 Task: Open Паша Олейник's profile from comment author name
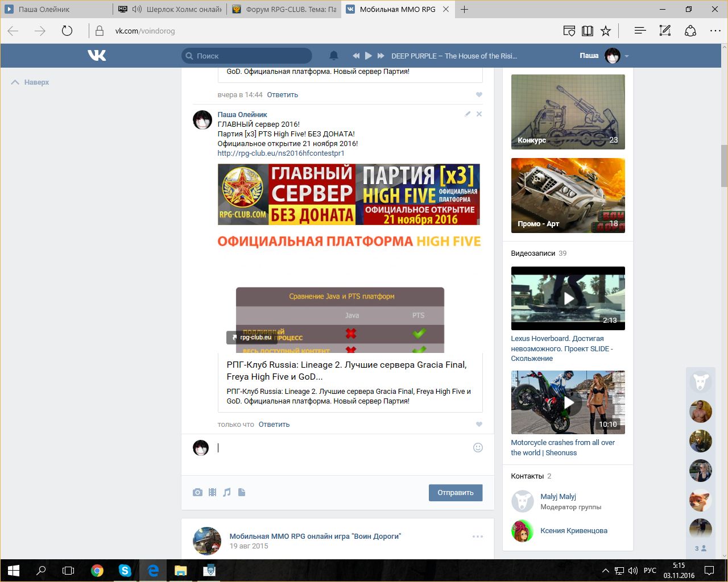(x=242, y=114)
